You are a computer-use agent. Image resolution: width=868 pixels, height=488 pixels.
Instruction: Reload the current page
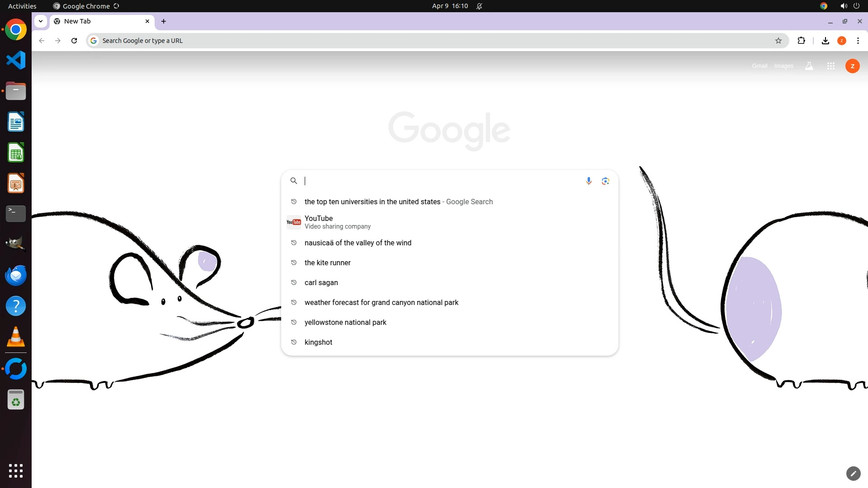(x=74, y=41)
